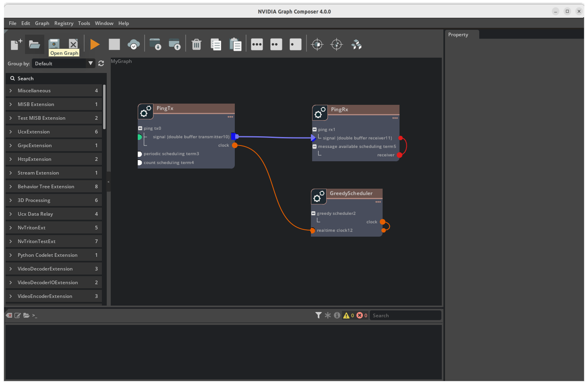Click the red receiver port on PingRx
The width and height of the screenshot is (588, 385).
(400, 155)
